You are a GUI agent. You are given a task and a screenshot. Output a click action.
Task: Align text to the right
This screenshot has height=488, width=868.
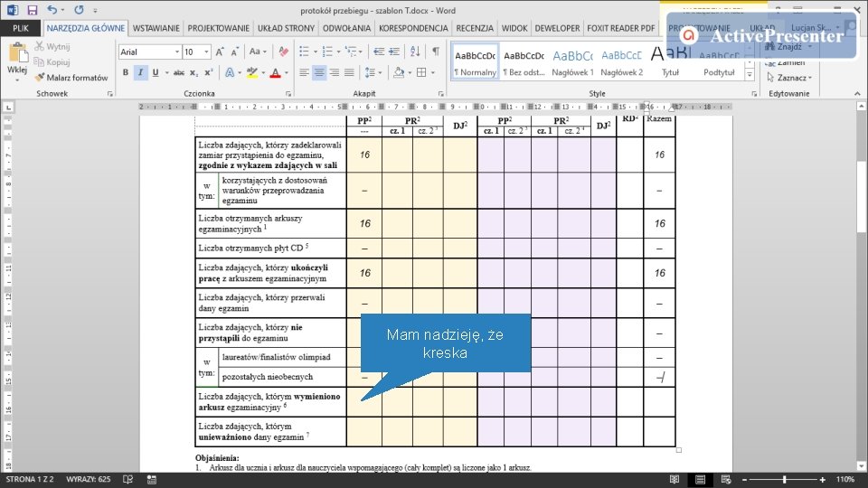click(x=335, y=72)
